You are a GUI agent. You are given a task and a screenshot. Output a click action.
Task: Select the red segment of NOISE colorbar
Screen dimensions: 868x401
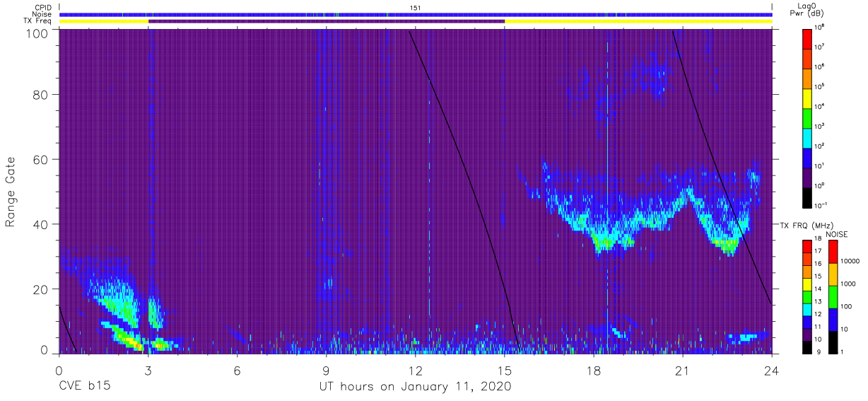click(x=833, y=252)
